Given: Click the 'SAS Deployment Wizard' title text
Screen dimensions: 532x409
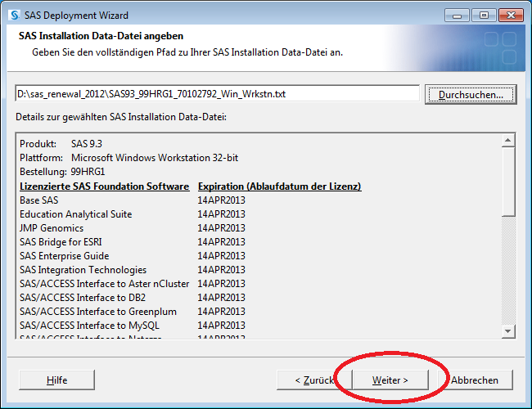Looking at the screenshot, I should (76, 16).
